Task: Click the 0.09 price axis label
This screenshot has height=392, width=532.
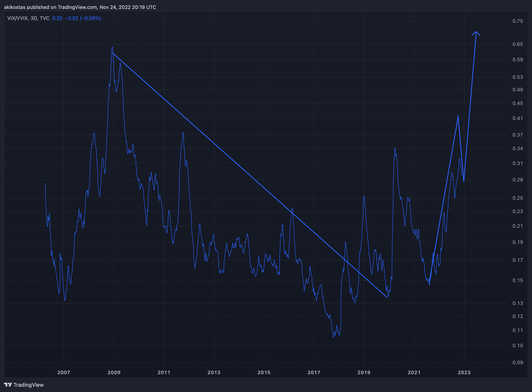Action: point(518,362)
